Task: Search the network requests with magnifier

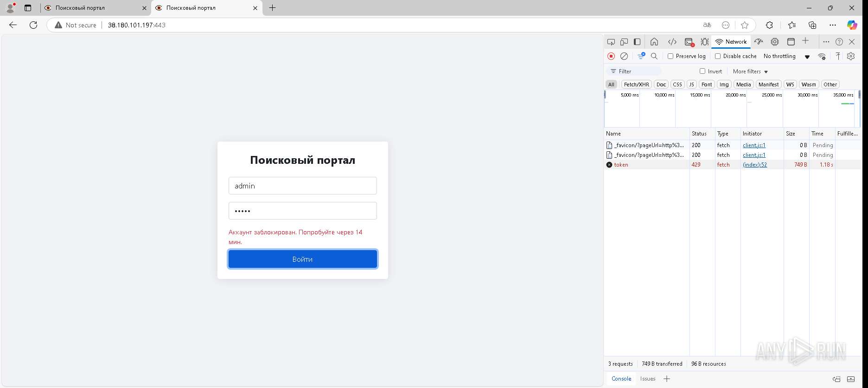Action: click(654, 56)
